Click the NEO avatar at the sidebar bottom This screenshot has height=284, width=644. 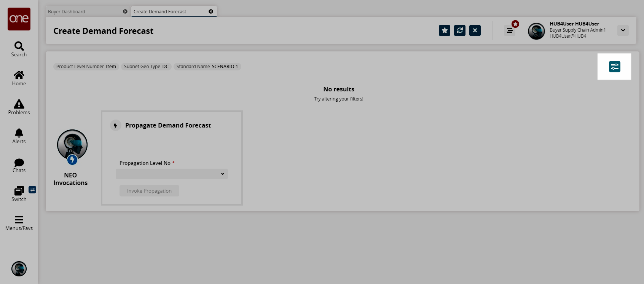click(19, 269)
